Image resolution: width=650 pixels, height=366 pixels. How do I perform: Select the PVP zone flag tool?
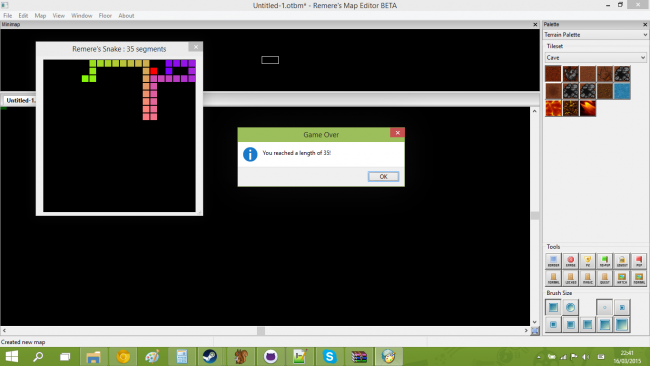point(639,261)
